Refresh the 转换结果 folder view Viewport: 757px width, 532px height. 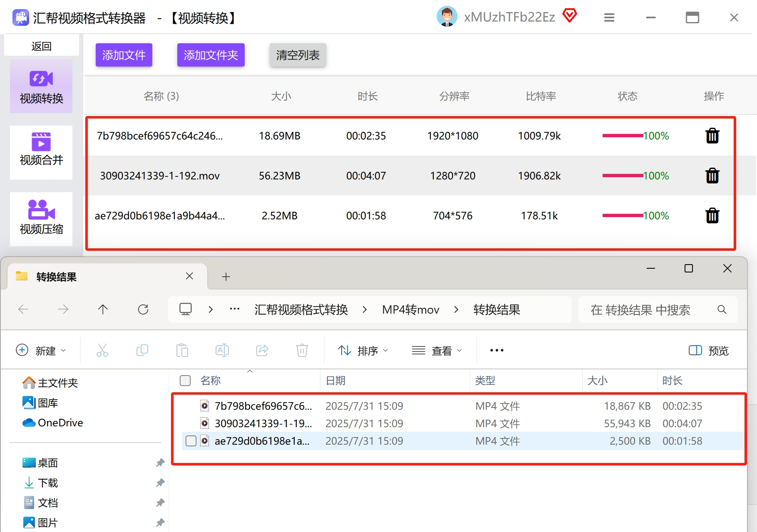click(x=143, y=309)
